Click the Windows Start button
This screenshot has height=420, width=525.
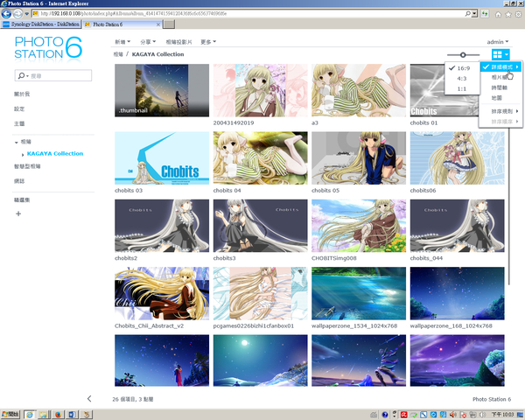(x=10, y=414)
